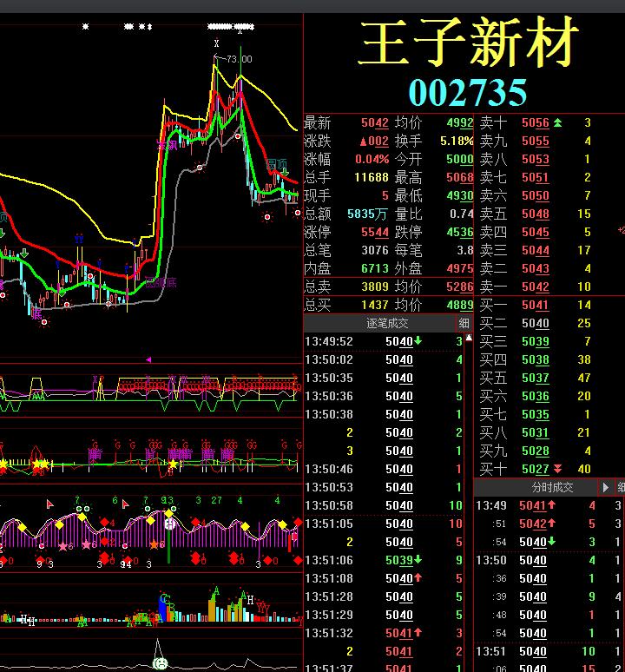
Task: Click the 今开 value 5000
Action: 460,160
